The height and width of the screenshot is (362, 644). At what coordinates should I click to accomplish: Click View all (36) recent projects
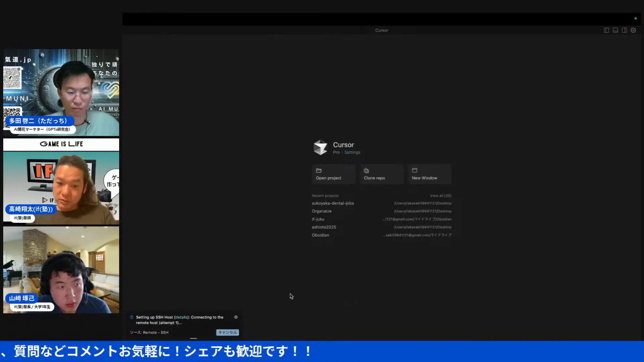(441, 196)
